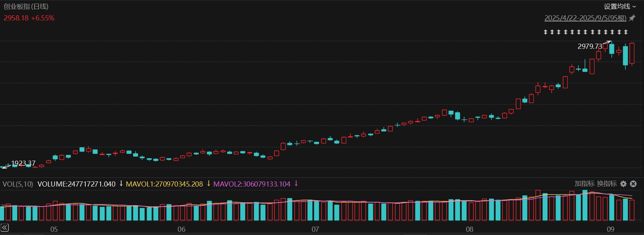Click the VOLUME:247717271.040 value
Viewport: 644px width, 235px height.
tap(77, 184)
